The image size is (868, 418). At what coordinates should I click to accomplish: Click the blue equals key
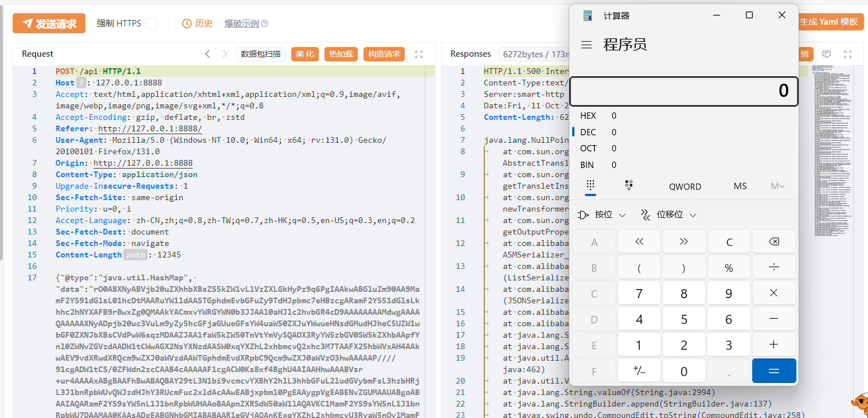tap(774, 371)
